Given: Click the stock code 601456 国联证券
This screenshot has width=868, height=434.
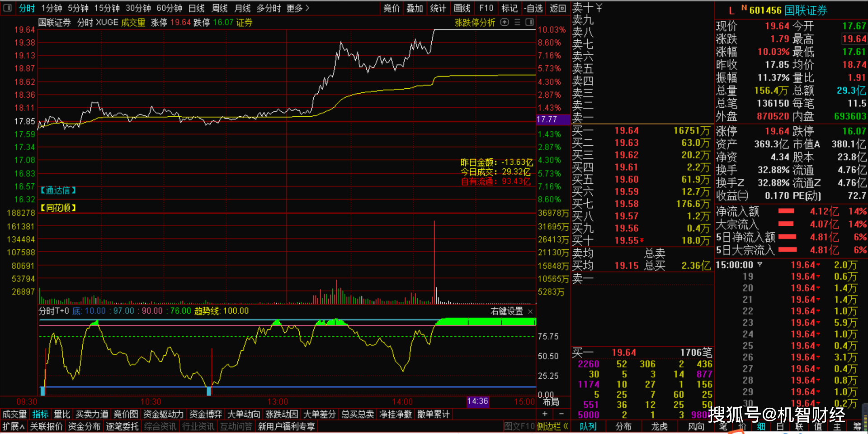Looking at the screenshot, I should point(788,10).
